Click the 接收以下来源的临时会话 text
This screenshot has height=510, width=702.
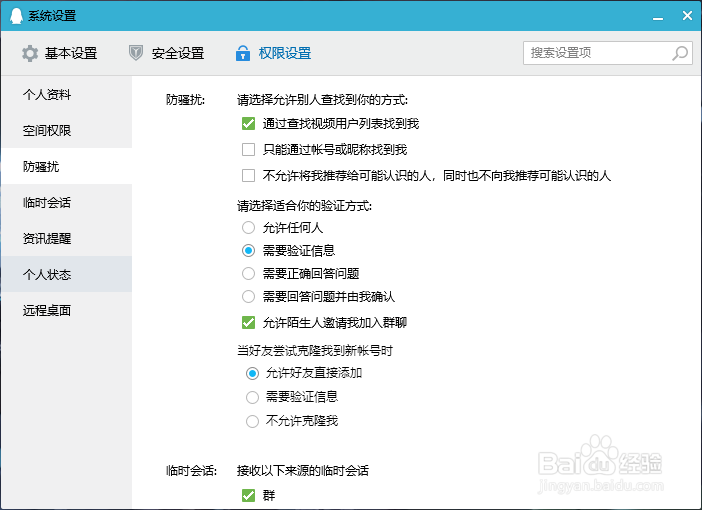pyautogui.click(x=303, y=471)
